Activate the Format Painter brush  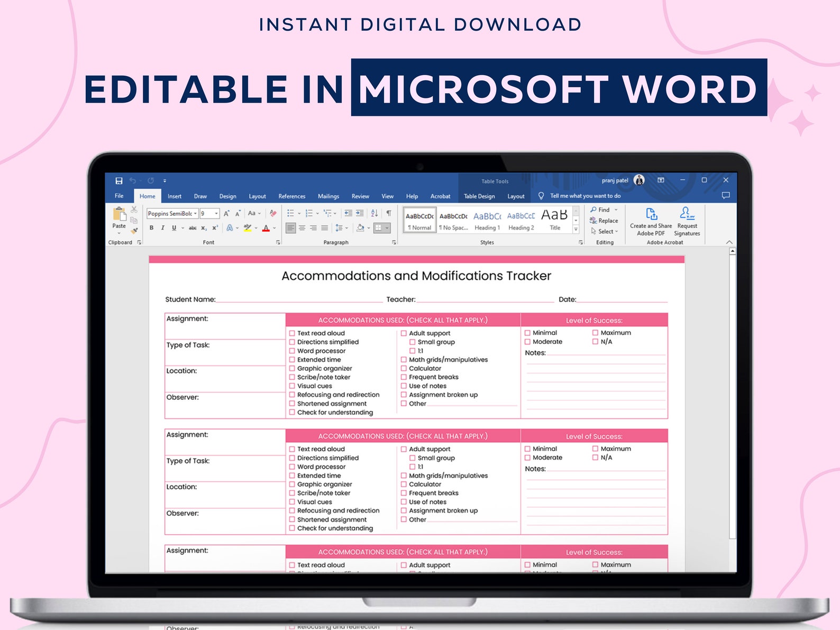pos(134,230)
